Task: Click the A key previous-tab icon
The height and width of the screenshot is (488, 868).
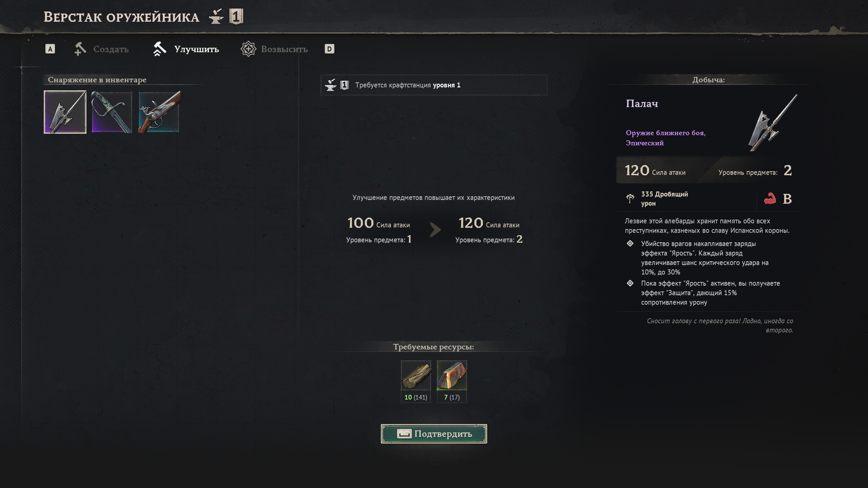Action: (50, 49)
